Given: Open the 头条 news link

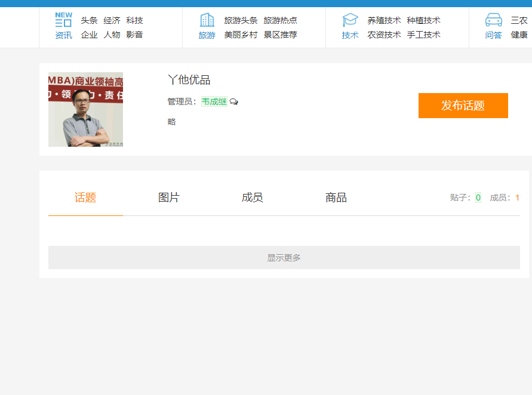Looking at the screenshot, I should coord(89,20).
